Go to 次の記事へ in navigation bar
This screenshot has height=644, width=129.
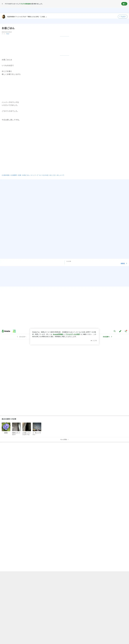click(x=107, y=337)
